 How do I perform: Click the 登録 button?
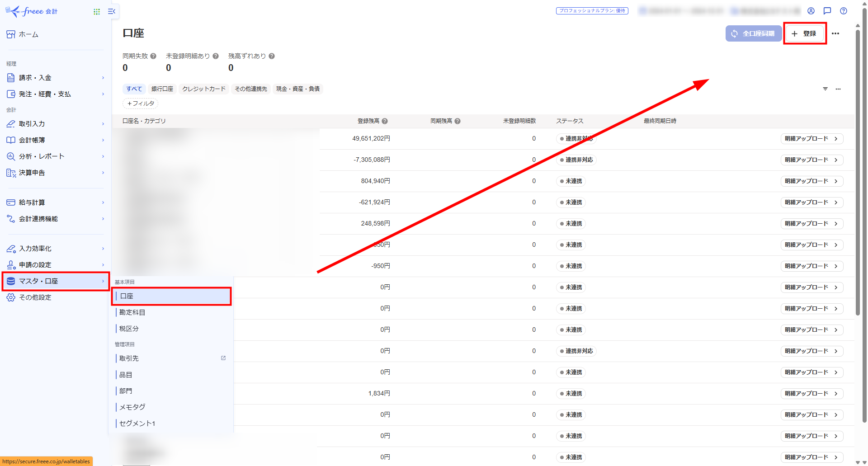(805, 33)
